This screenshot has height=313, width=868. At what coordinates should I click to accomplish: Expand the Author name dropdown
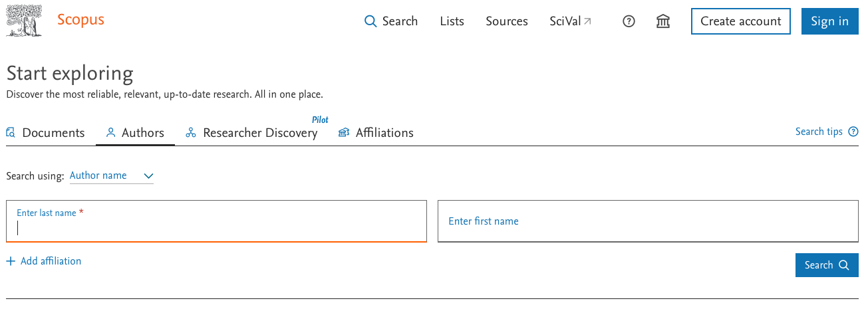click(112, 176)
